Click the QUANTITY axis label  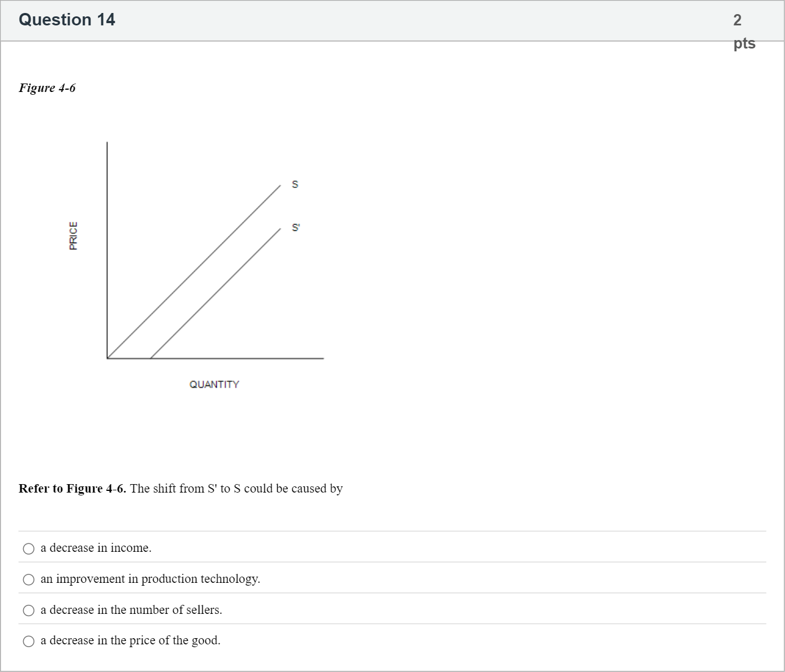coord(214,384)
